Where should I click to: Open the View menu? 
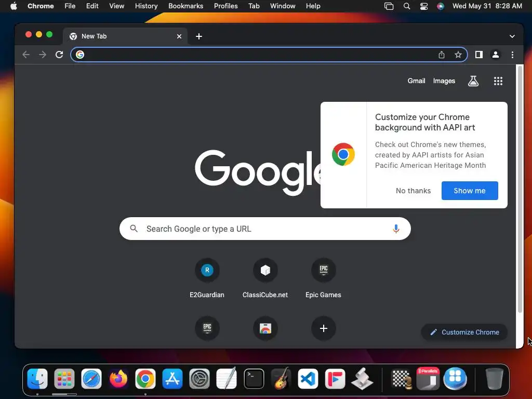(x=117, y=6)
